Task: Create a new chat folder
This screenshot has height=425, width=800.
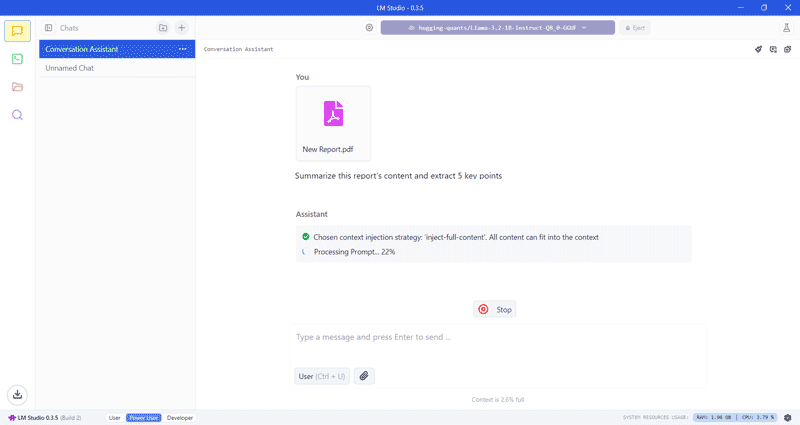Action: pyautogui.click(x=163, y=28)
